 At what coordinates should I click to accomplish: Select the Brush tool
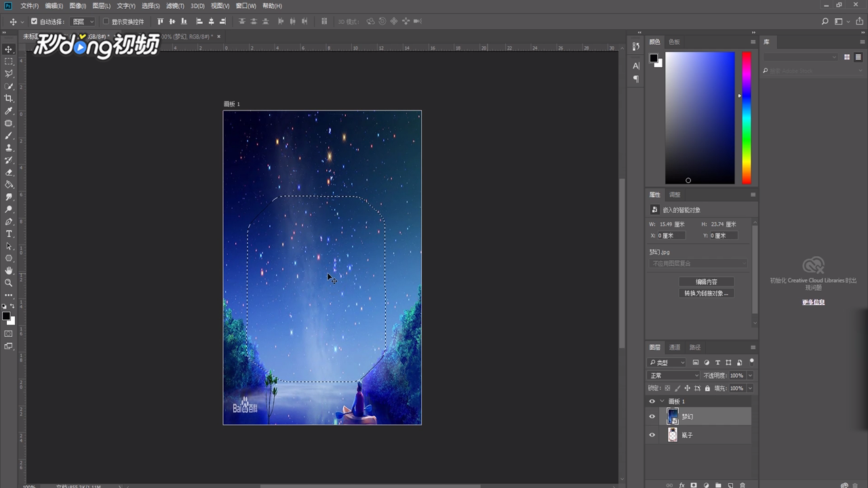[9, 136]
